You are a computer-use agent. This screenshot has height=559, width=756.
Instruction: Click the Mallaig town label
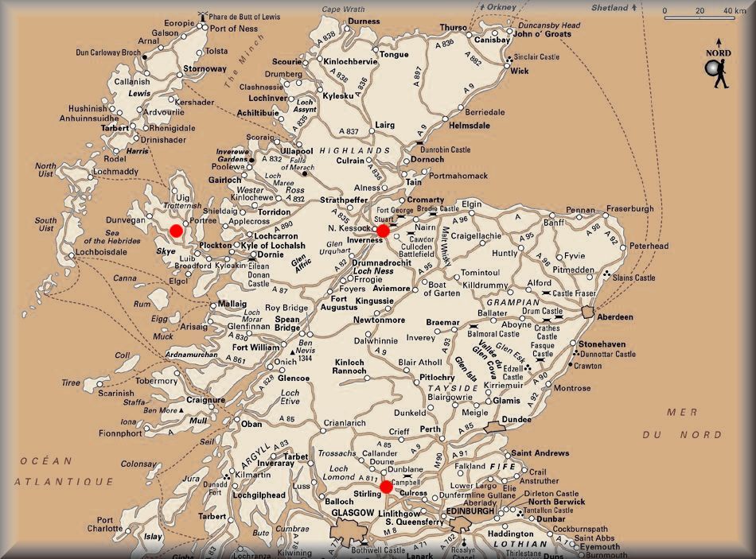pyautogui.click(x=232, y=304)
